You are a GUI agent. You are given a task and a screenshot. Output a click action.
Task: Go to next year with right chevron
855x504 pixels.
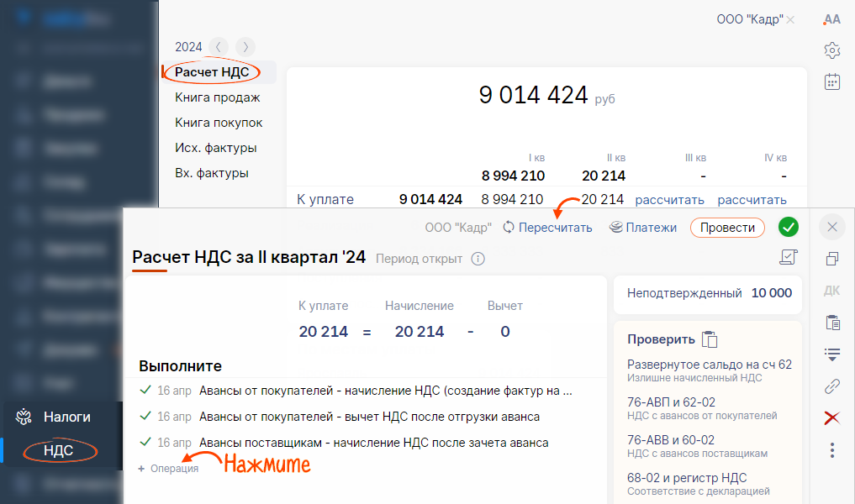(x=245, y=47)
